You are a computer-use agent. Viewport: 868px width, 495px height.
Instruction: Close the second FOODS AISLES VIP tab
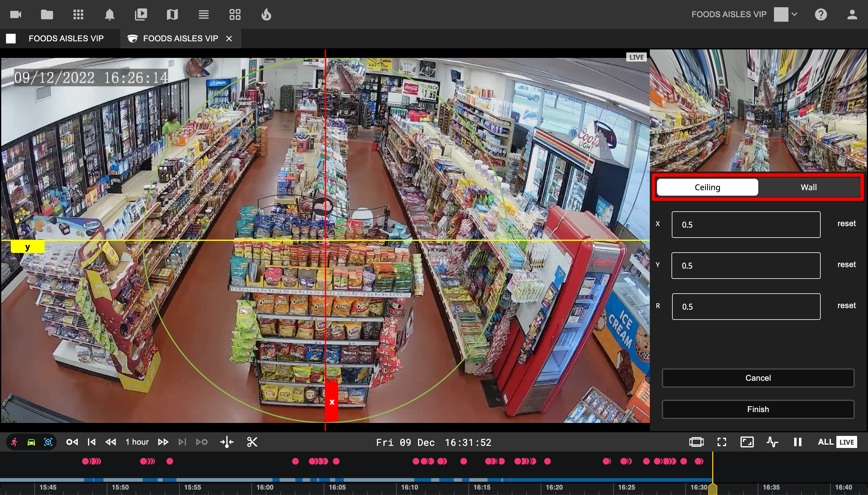pos(229,39)
